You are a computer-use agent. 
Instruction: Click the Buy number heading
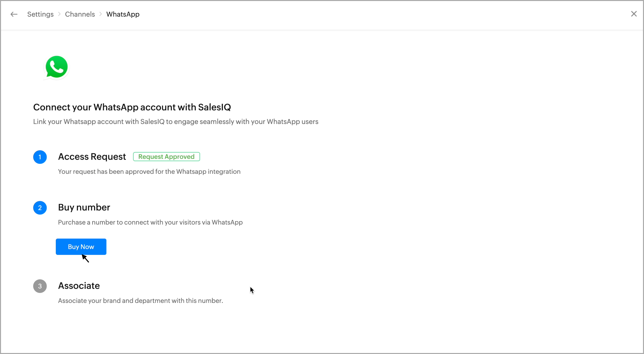tap(84, 207)
